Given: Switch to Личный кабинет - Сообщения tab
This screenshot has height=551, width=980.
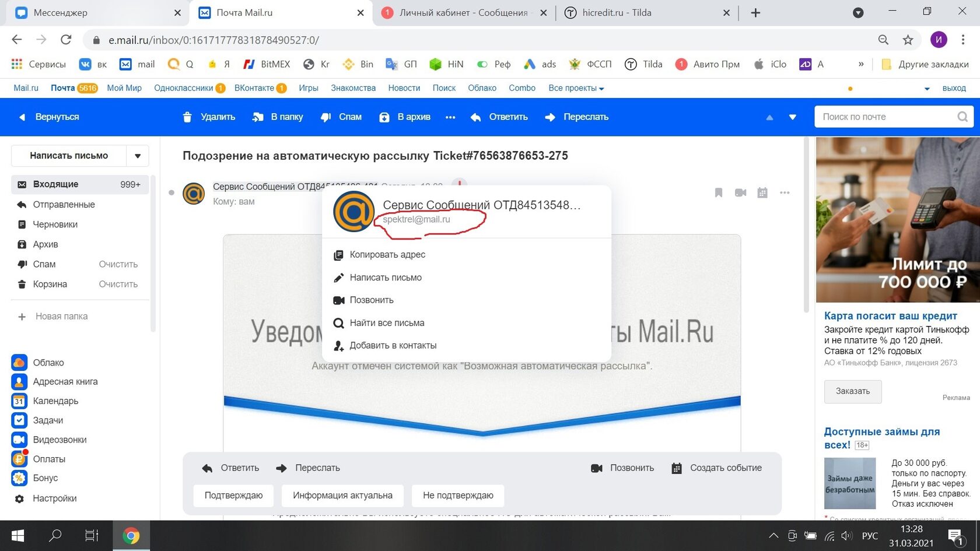Looking at the screenshot, I should pyautogui.click(x=463, y=13).
